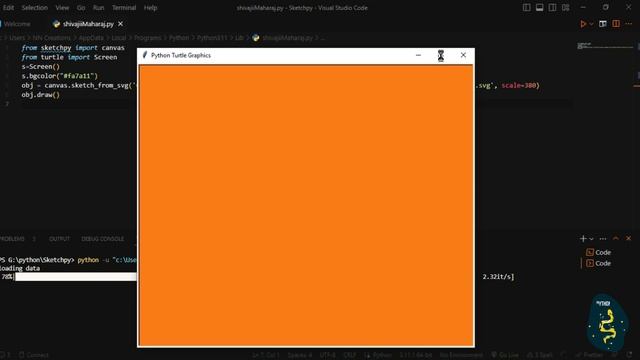The width and height of the screenshot is (640, 360).
Task: Click the 's=Screen()' code line
Action: (x=40, y=67)
